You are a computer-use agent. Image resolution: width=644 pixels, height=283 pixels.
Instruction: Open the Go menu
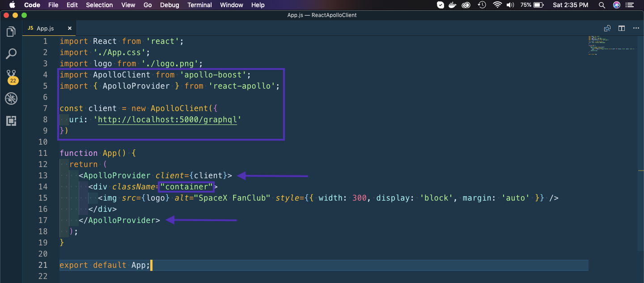(148, 5)
